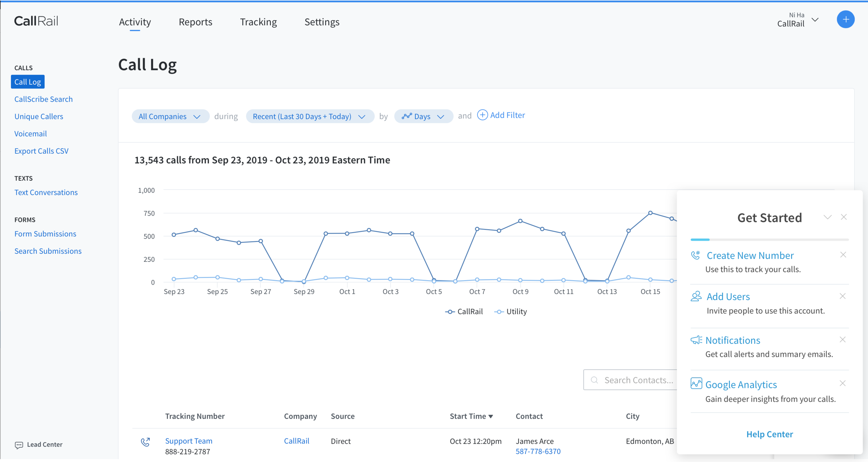868x462 pixels.
Task: Open the Help Center link
Action: point(769,434)
